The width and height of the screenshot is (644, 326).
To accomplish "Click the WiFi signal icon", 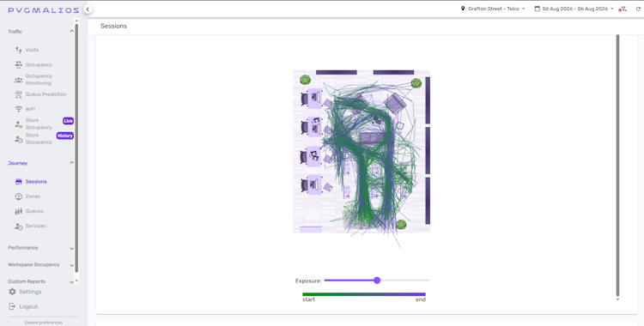I will click(19, 109).
